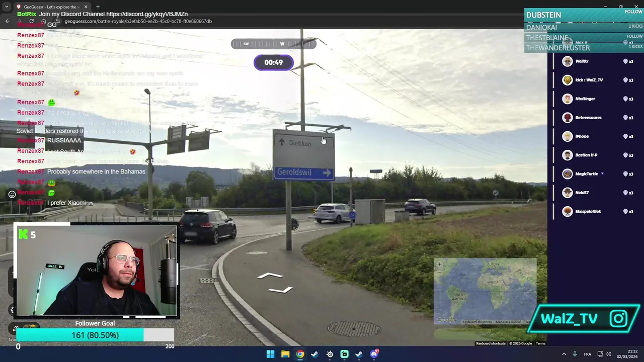Image resolution: width=644 pixels, height=362 pixels.
Task: Click the WalZ_TV Instagram icon
Action: (619, 318)
